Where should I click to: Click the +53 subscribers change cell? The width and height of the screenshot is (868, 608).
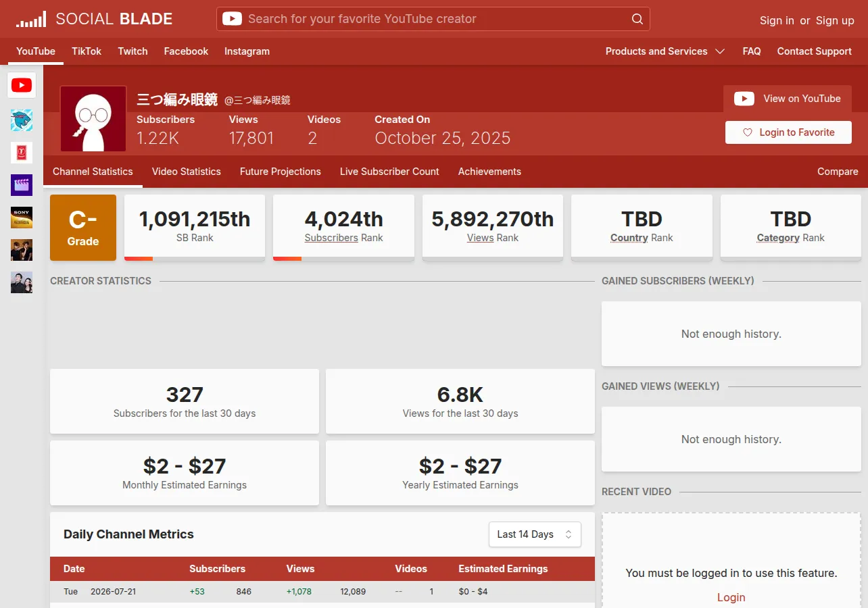(197, 592)
